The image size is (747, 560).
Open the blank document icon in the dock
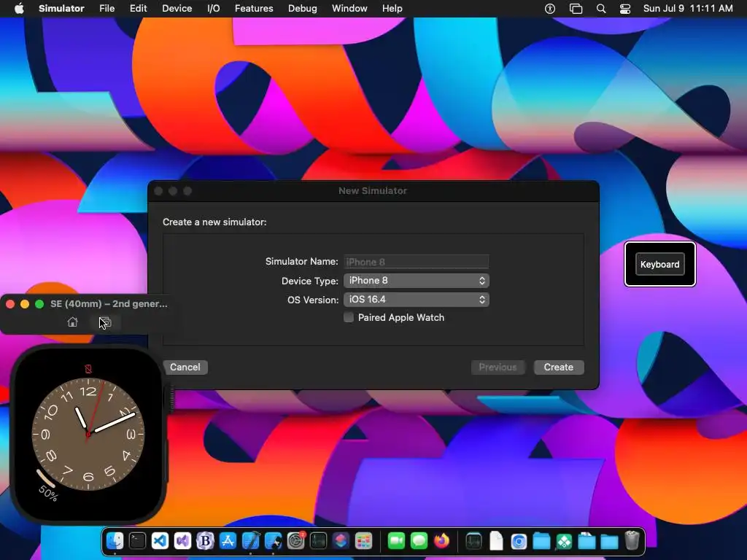click(x=496, y=541)
